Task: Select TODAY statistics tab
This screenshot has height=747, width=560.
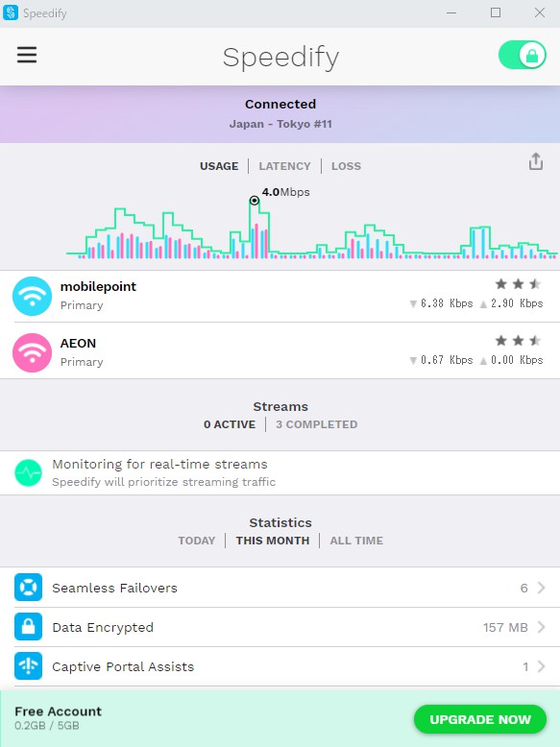Action: click(x=196, y=541)
